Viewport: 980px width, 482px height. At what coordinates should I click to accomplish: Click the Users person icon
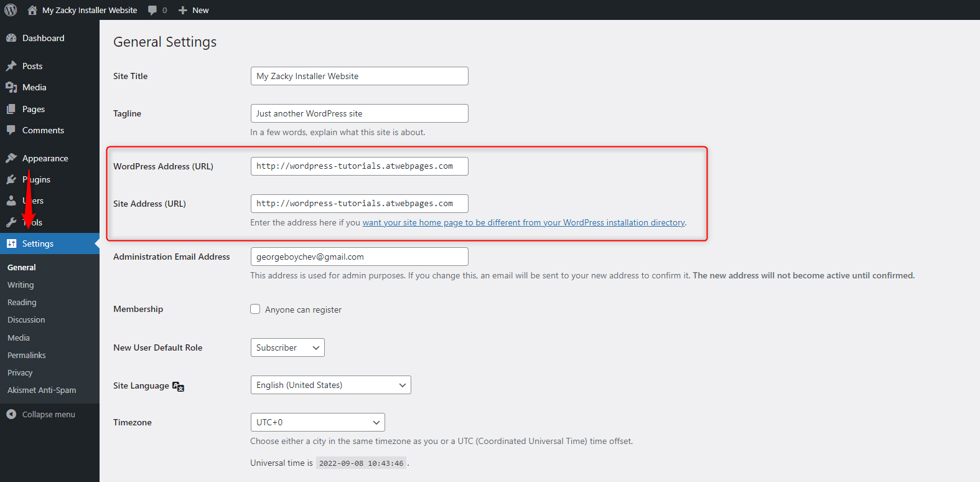click(11, 201)
